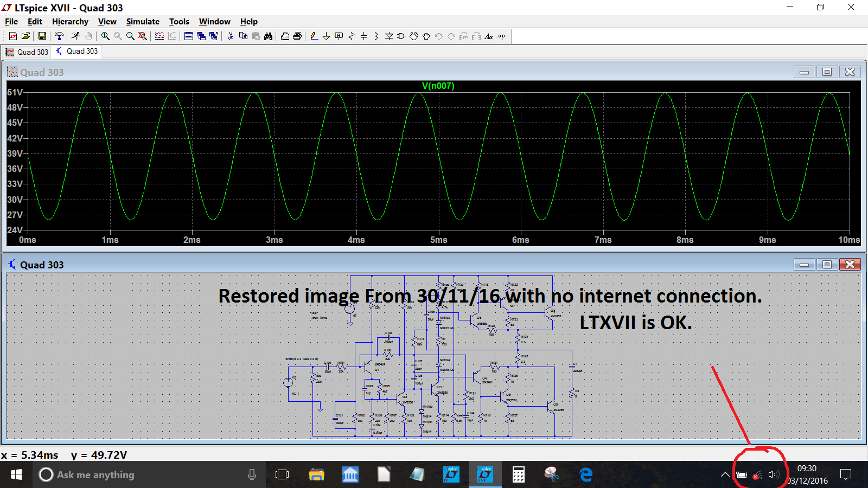868x488 pixels.
Task: Select the Drag hand tool
Action: [x=426, y=36]
